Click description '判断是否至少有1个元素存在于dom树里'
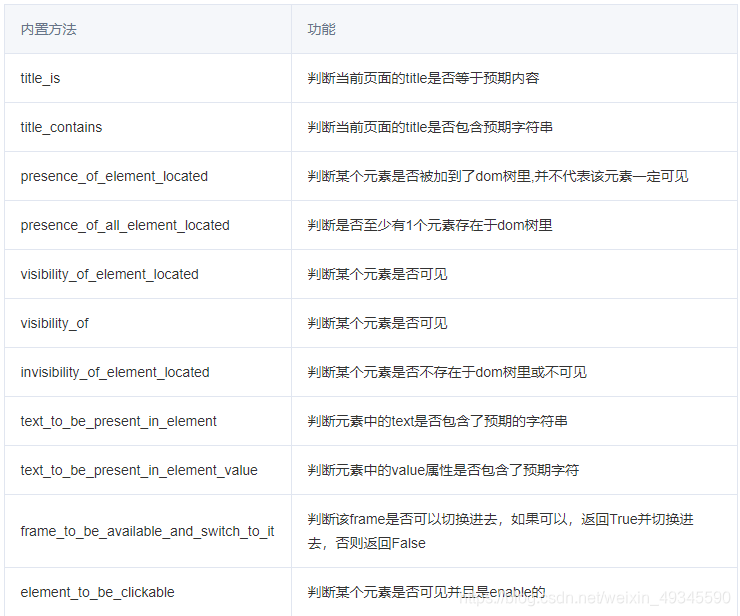This screenshot has height=616, width=740. 429,226
